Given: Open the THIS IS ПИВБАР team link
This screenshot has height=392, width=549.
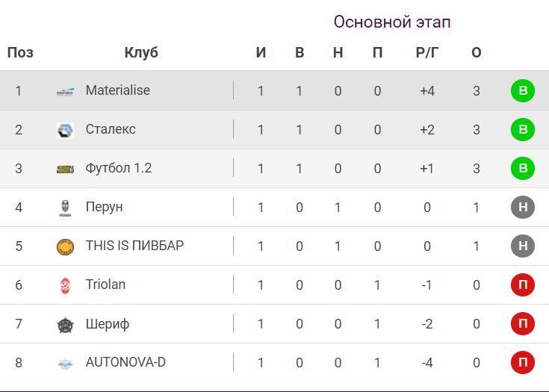Looking at the screenshot, I should click(134, 246).
